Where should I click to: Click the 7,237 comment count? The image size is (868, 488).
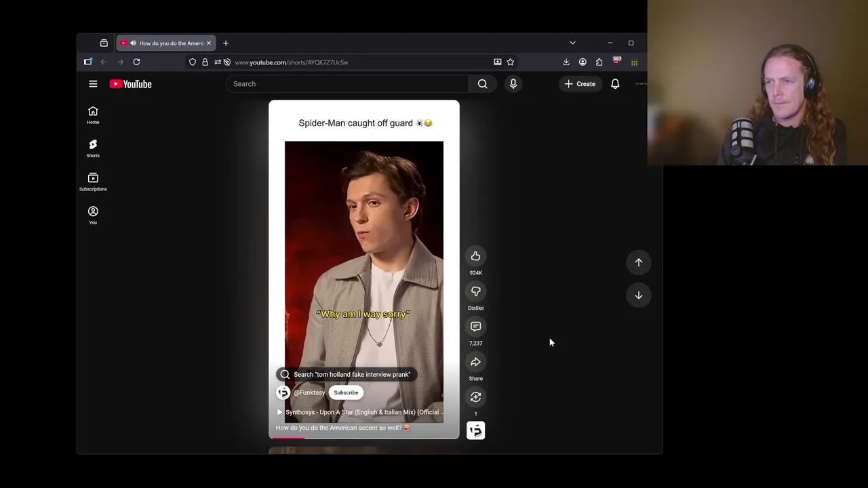point(475,344)
